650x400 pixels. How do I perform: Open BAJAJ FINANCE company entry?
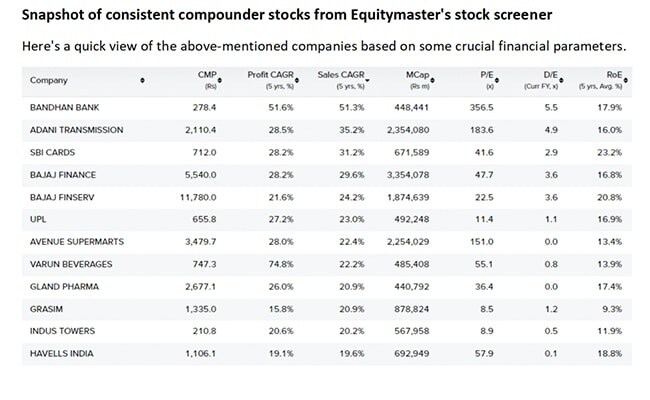64,175
